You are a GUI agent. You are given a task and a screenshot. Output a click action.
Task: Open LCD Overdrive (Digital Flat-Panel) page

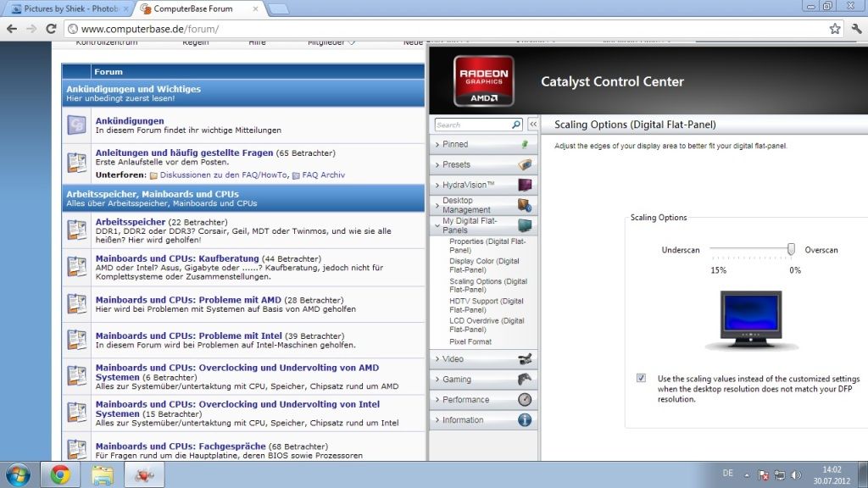487,324
